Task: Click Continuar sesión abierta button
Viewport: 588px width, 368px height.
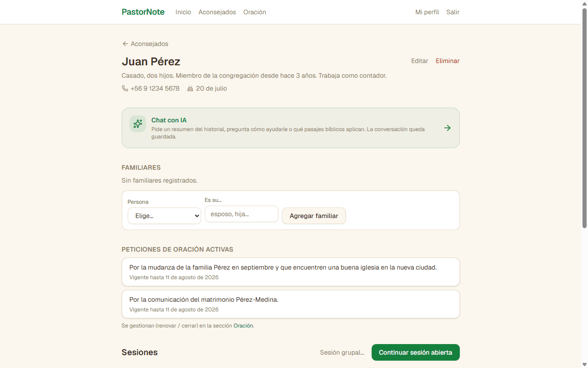Action: click(x=416, y=352)
